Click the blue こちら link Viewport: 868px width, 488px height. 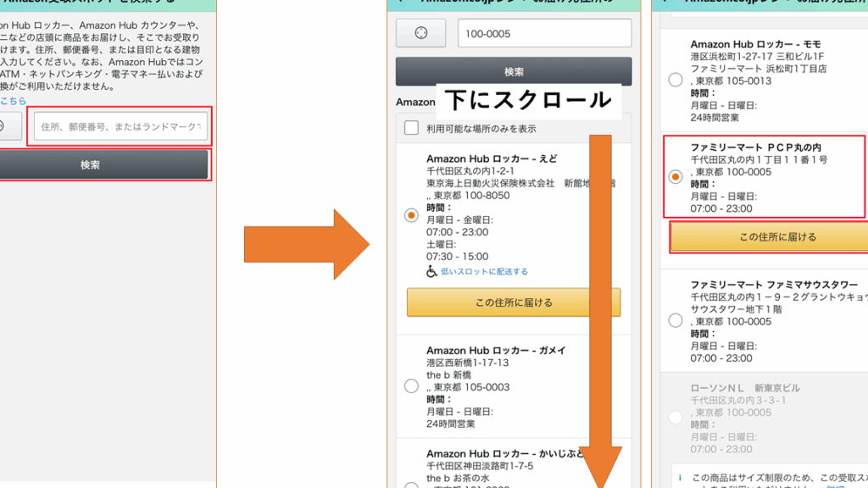click(x=12, y=101)
